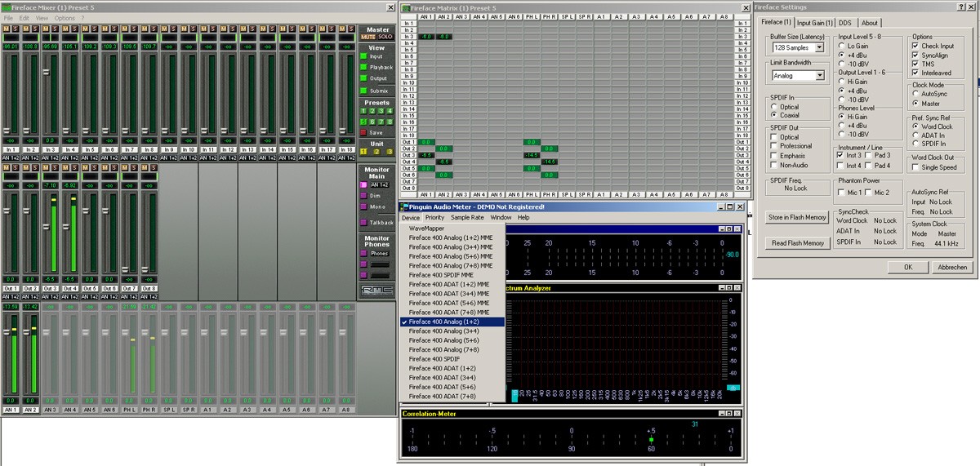
Task: Open Window menu in Audio Meter
Action: pos(501,218)
